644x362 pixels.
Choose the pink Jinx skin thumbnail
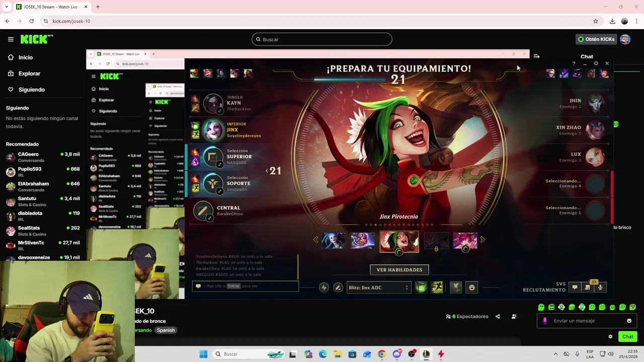pos(465,241)
